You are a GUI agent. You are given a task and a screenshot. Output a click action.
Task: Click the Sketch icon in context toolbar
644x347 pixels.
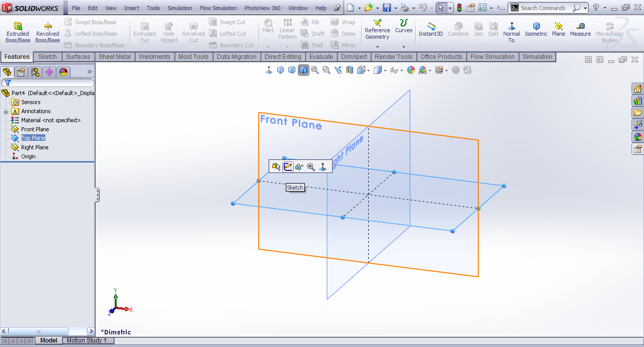pos(288,166)
